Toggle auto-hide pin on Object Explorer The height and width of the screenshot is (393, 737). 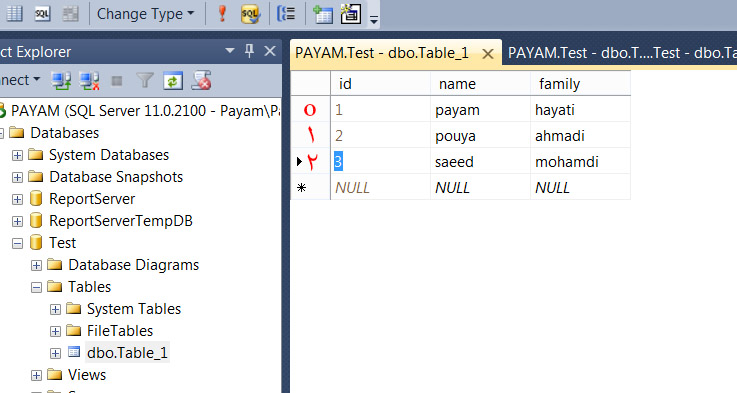250,51
